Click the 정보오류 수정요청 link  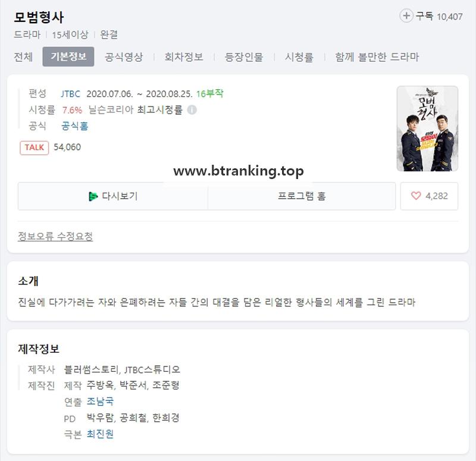[x=55, y=236]
